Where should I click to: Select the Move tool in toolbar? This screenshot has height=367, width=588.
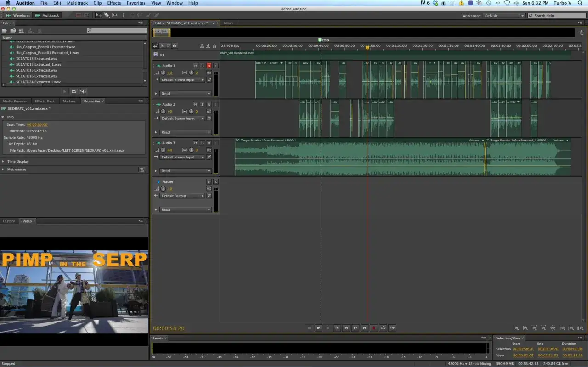(x=98, y=15)
